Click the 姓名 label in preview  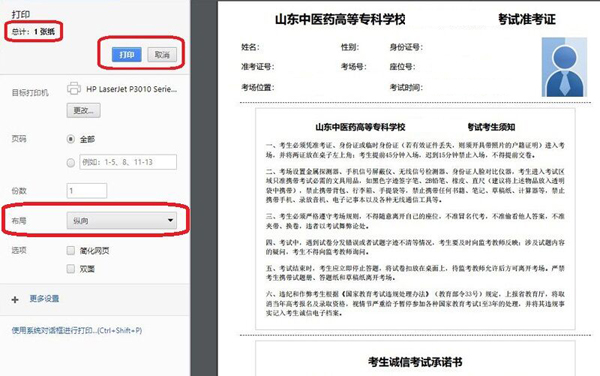(x=250, y=47)
